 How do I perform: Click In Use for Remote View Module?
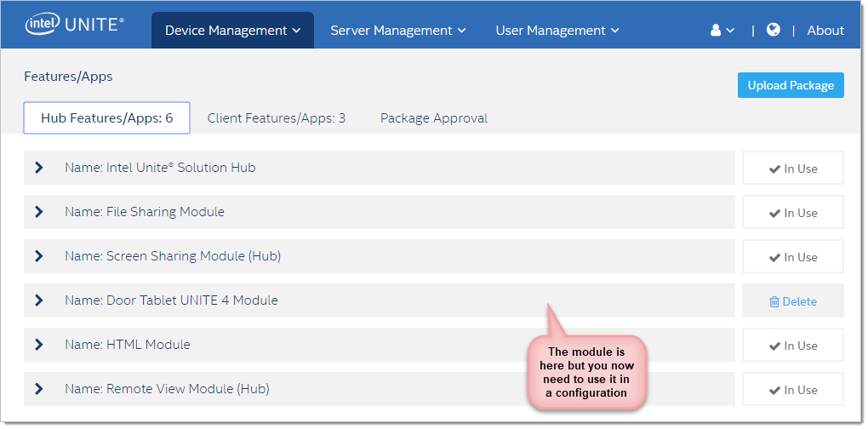(793, 390)
